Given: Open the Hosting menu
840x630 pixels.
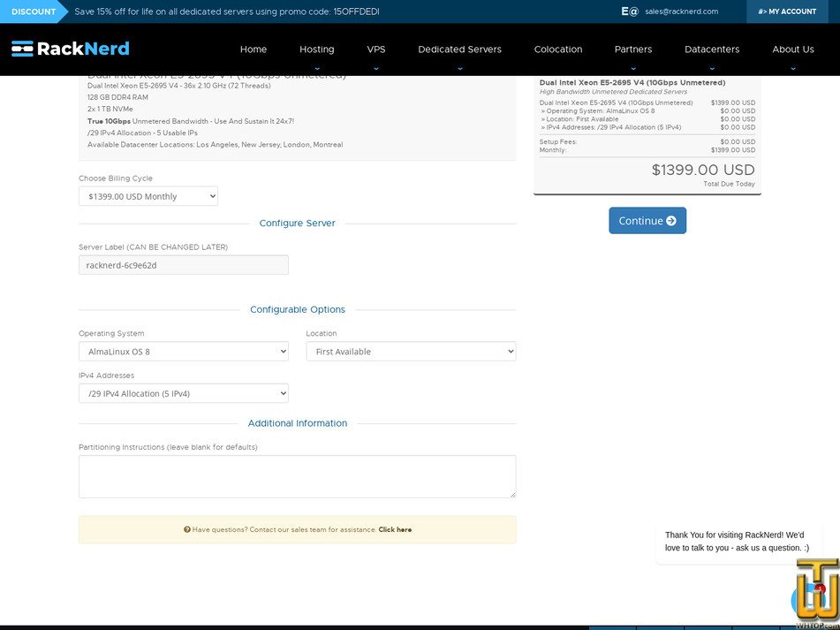Looking at the screenshot, I should point(316,49).
